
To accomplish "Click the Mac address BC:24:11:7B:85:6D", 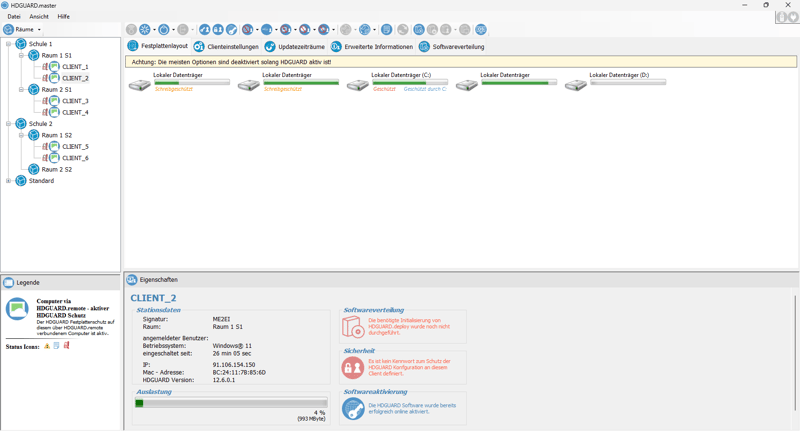I will 239,372.
